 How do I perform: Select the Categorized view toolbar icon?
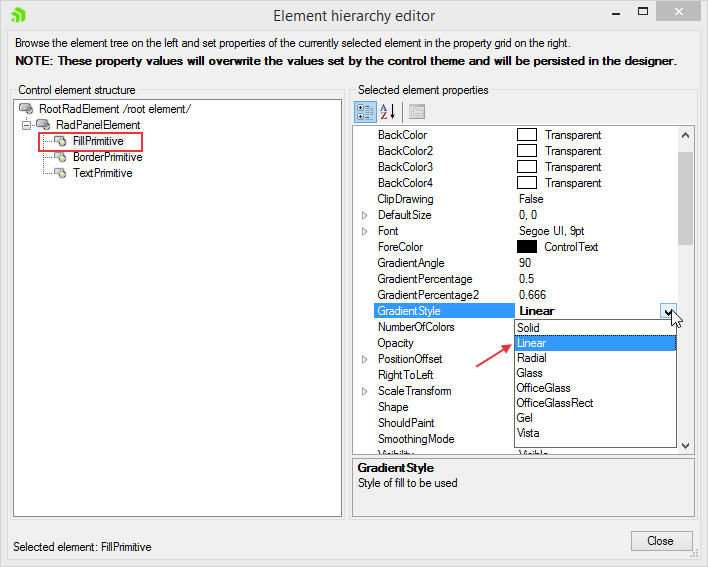click(x=365, y=112)
